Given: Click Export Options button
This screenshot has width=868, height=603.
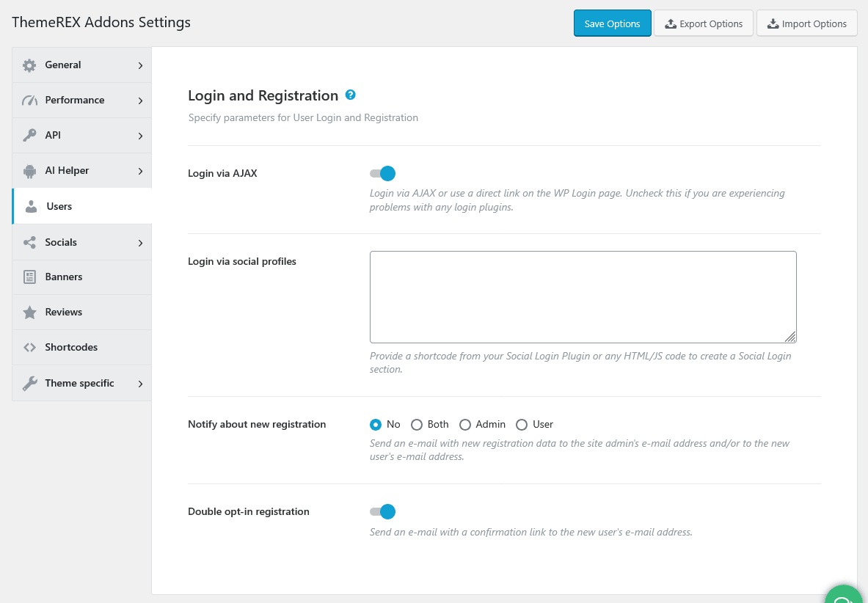Looking at the screenshot, I should point(704,23).
